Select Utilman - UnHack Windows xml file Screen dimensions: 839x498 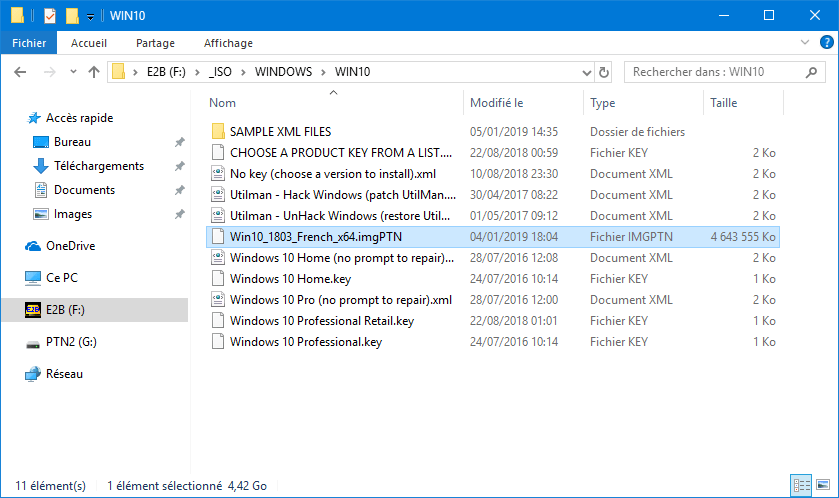tap(340, 216)
